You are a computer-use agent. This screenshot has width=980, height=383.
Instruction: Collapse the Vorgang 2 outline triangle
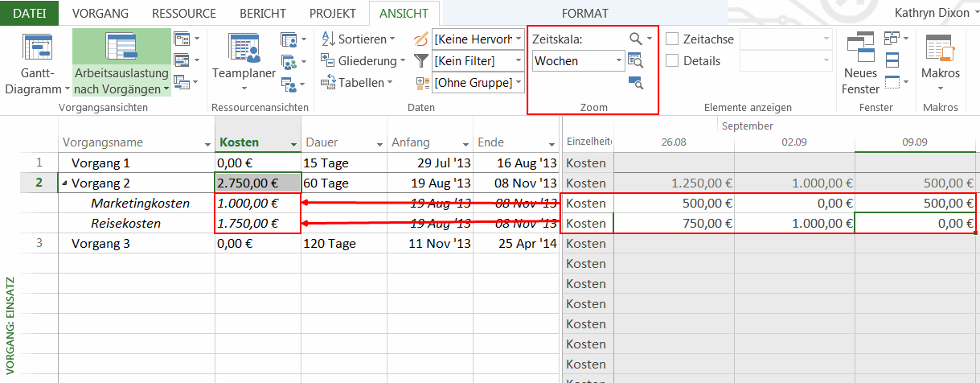[x=64, y=183]
